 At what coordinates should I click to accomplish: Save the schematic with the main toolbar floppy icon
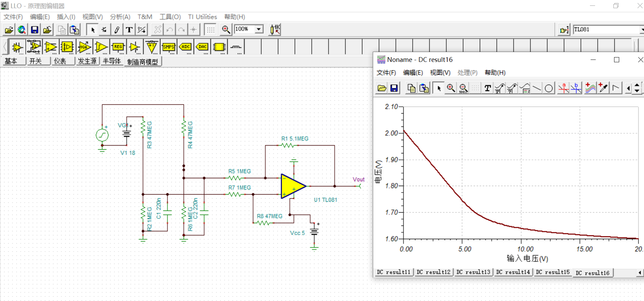(x=34, y=30)
